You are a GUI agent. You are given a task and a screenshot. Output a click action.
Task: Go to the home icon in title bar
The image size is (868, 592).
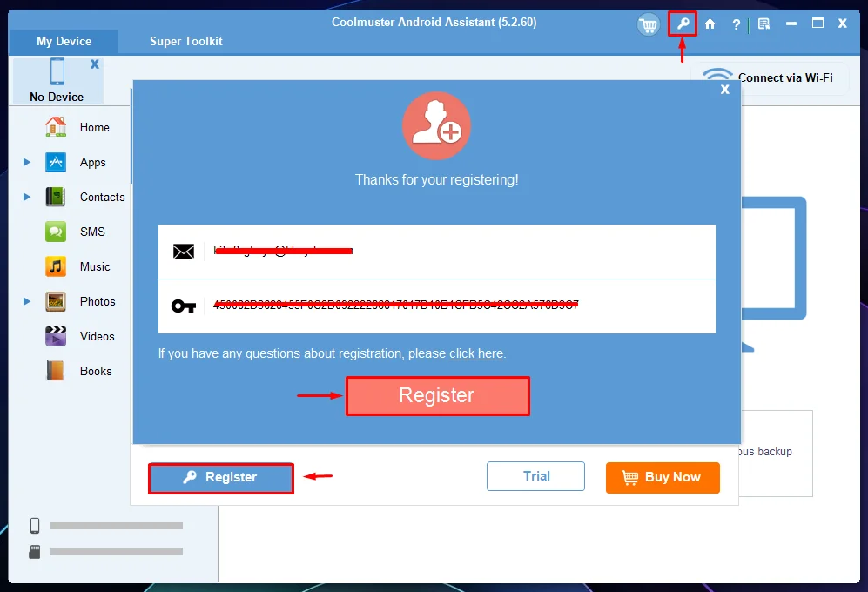[710, 24]
